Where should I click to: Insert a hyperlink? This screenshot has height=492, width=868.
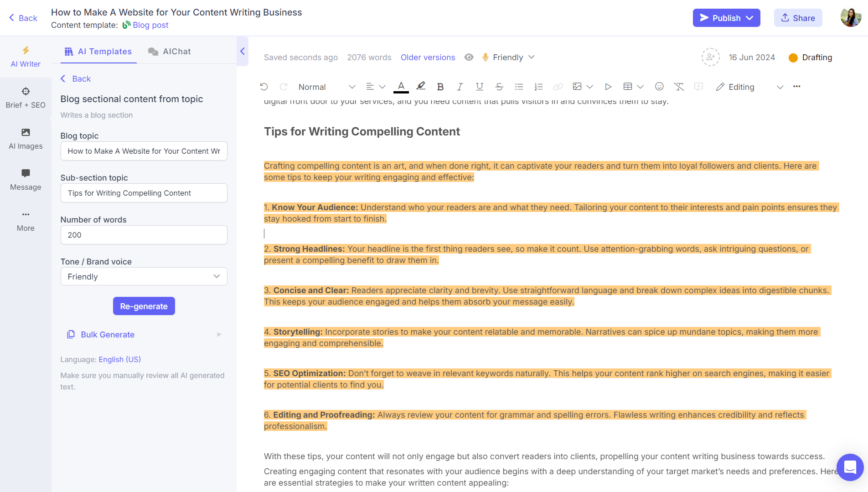[558, 86]
